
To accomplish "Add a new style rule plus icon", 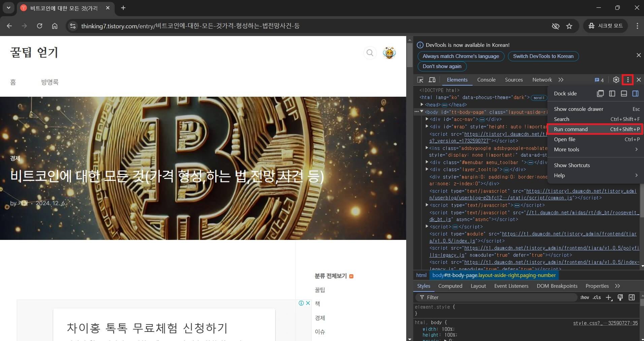I will (x=609, y=298).
